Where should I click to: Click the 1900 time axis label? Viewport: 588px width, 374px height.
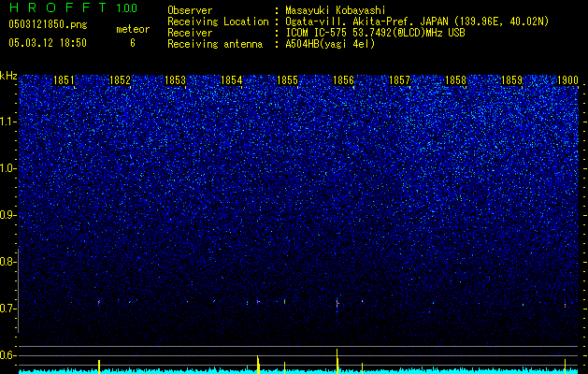point(567,80)
